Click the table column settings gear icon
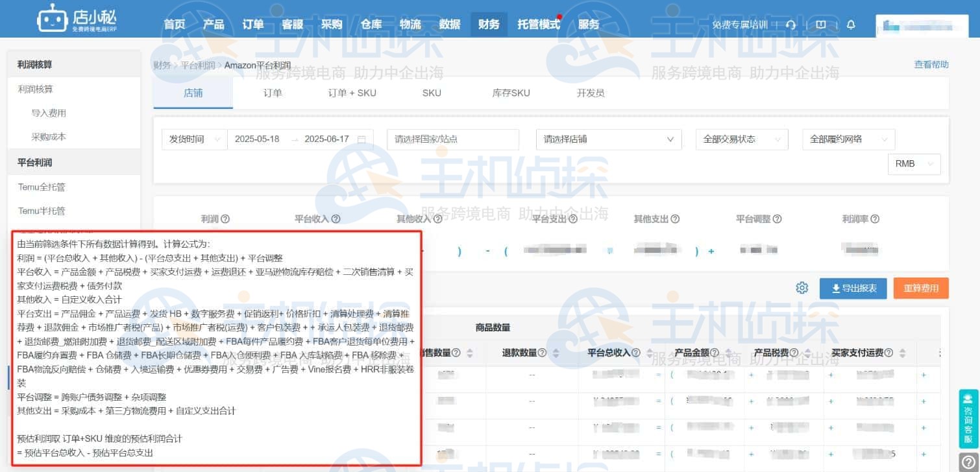980x472 pixels. (x=802, y=288)
